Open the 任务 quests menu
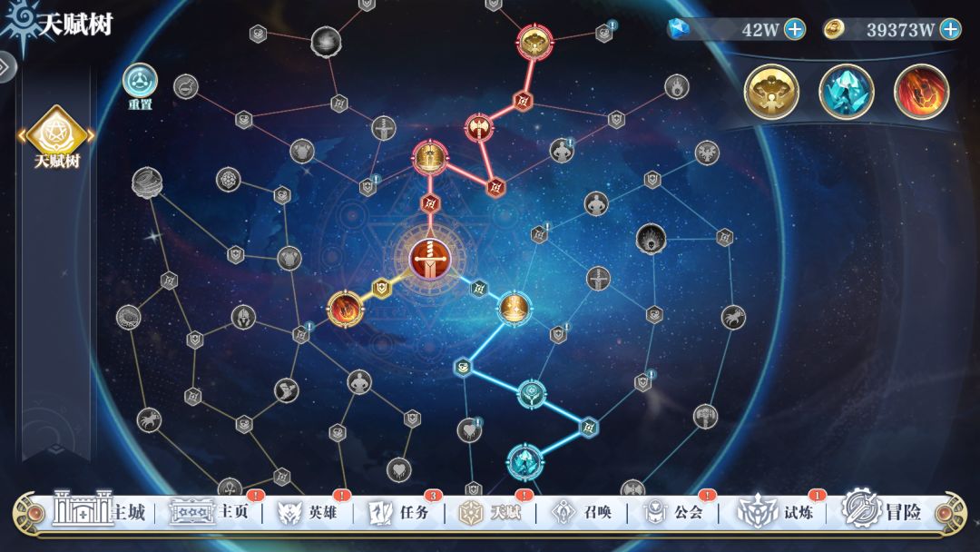 point(398,513)
